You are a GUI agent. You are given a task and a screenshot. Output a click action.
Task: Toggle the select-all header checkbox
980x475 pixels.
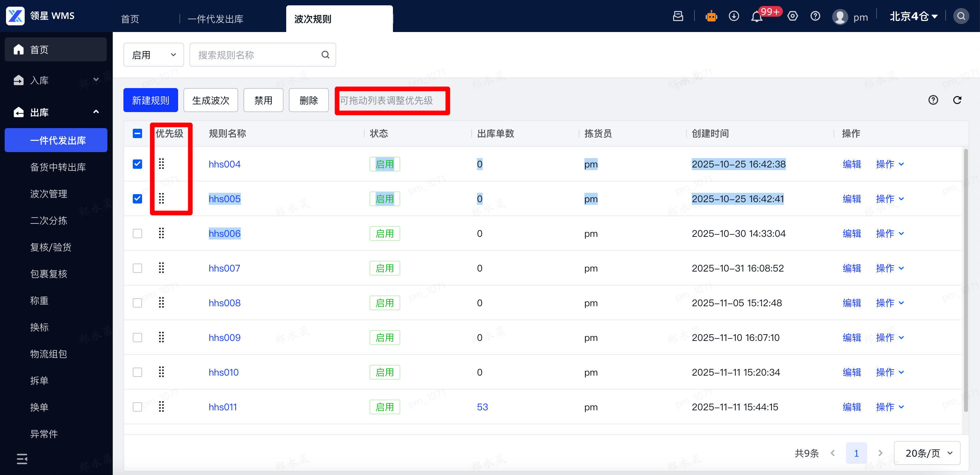click(137, 133)
